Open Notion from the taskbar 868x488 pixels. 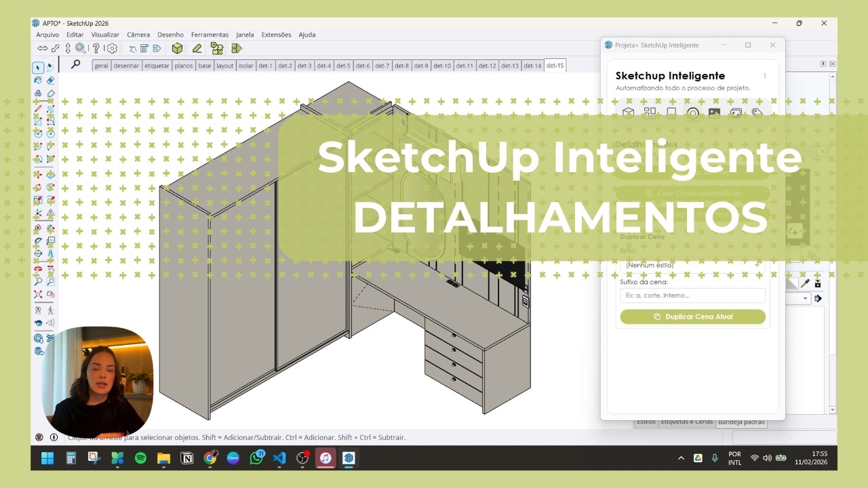[187, 458]
